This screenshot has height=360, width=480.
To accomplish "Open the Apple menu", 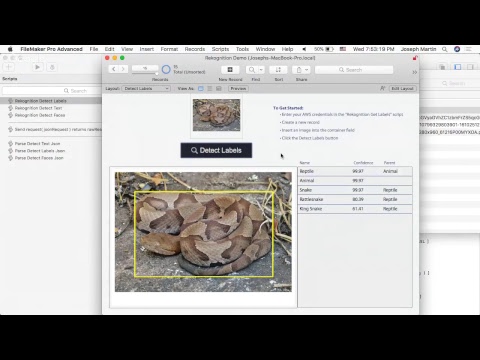I will click(10, 49).
